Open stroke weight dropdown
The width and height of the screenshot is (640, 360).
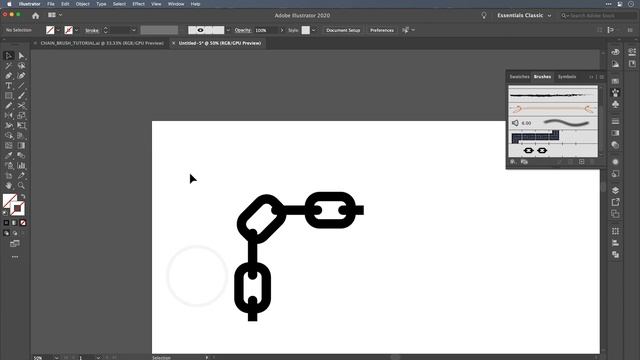(133, 30)
